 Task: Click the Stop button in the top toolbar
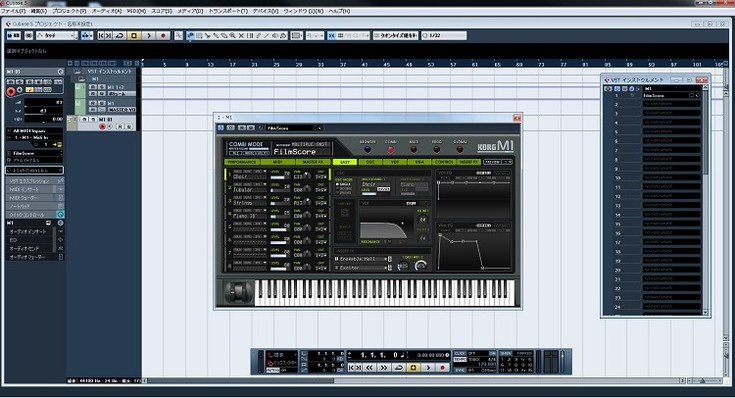coord(134,36)
